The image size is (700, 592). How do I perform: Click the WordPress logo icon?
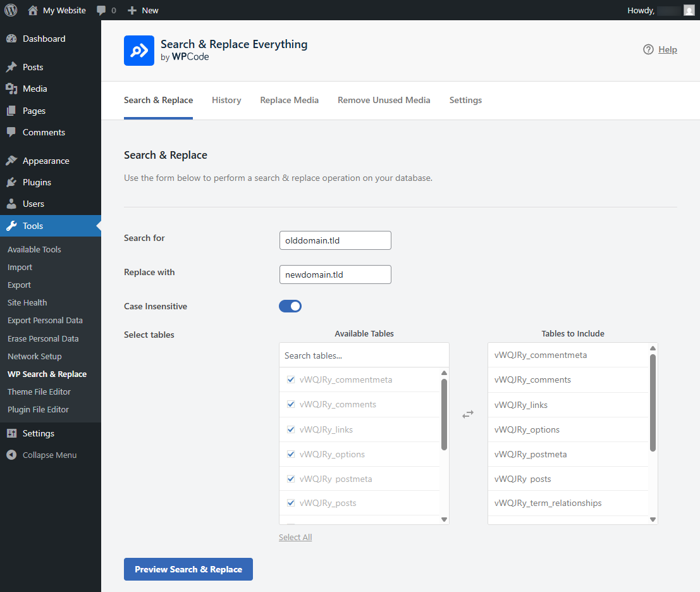click(x=11, y=10)
